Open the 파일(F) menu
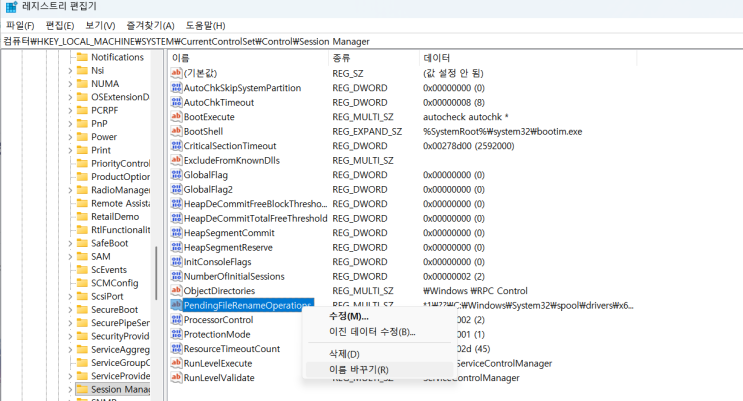The width and height of the screenshot is (743, 401). (20, 26)
